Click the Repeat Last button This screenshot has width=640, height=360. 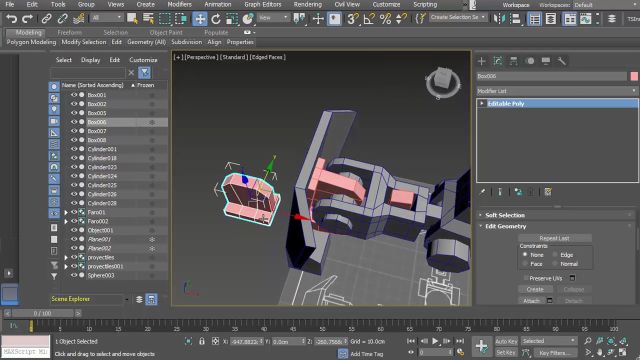click(554, 238)
